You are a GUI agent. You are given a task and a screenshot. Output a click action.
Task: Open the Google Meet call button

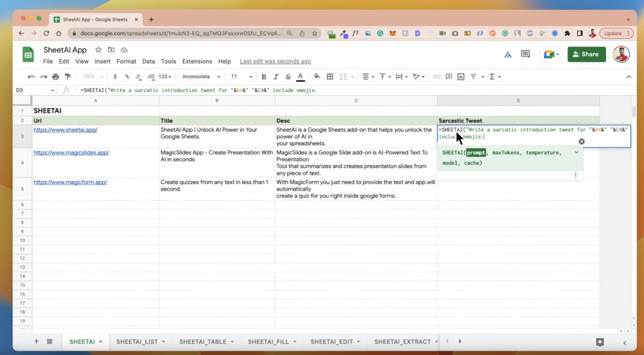(x=551, y=54)
